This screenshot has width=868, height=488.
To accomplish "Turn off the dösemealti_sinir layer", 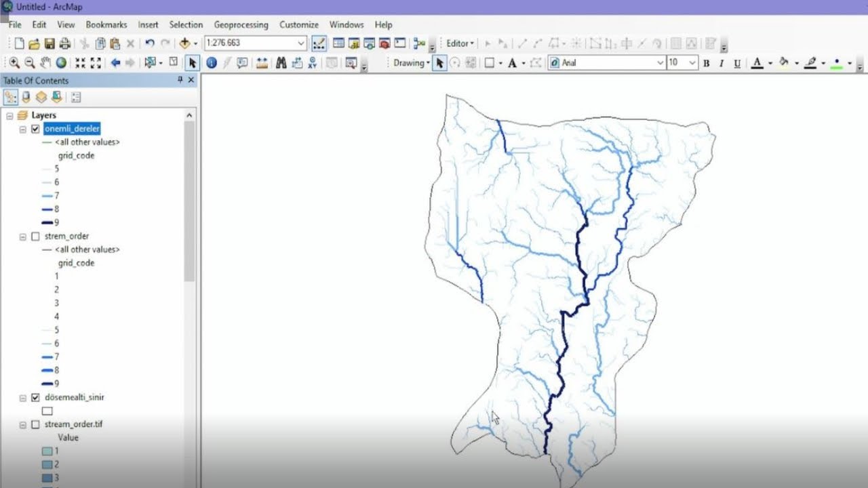I will coord(36,397).
